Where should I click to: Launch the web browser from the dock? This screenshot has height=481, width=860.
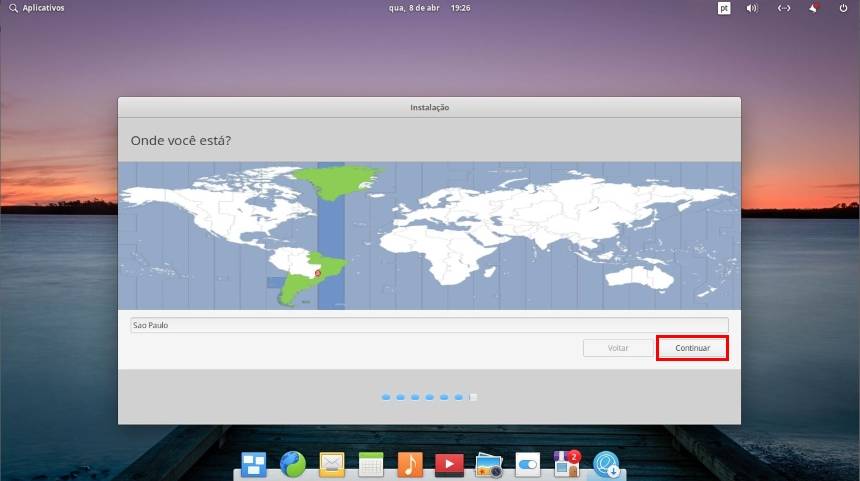pyautogui.click(x=293, y=463)
